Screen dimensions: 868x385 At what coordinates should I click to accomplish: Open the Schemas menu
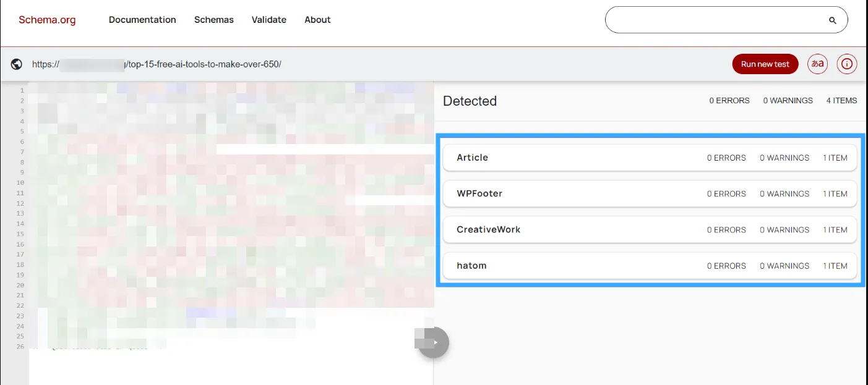click(214, 20)
